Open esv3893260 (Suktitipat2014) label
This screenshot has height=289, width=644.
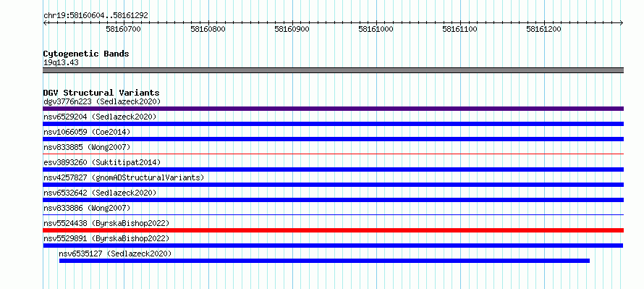(x=102, y=162)
